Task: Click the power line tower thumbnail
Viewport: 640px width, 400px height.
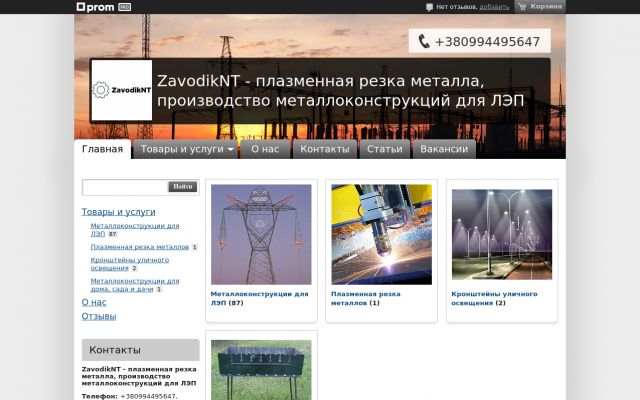Action: point(261,234)
